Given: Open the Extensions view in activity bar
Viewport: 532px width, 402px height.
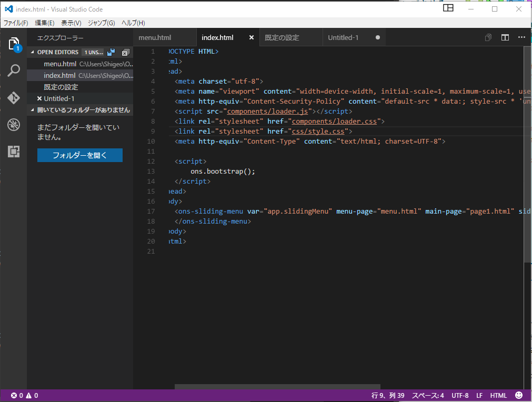Looking at the screenshot, I should click(14, 152).
